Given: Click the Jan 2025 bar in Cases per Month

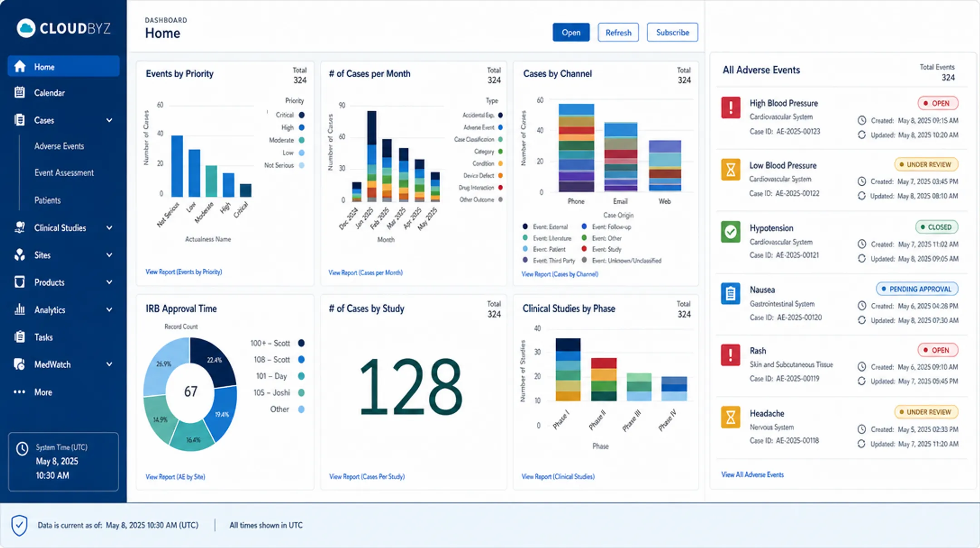Looking at the screenshot, I should tap(371, 156).
